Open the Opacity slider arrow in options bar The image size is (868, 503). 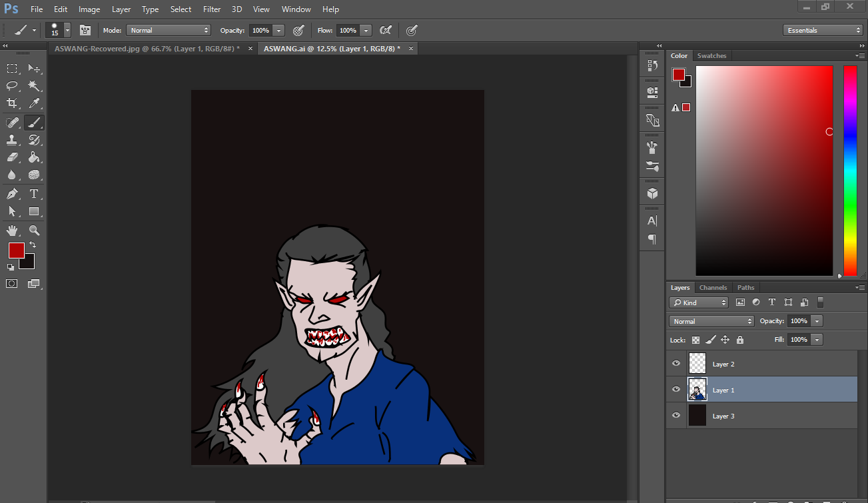278,31
